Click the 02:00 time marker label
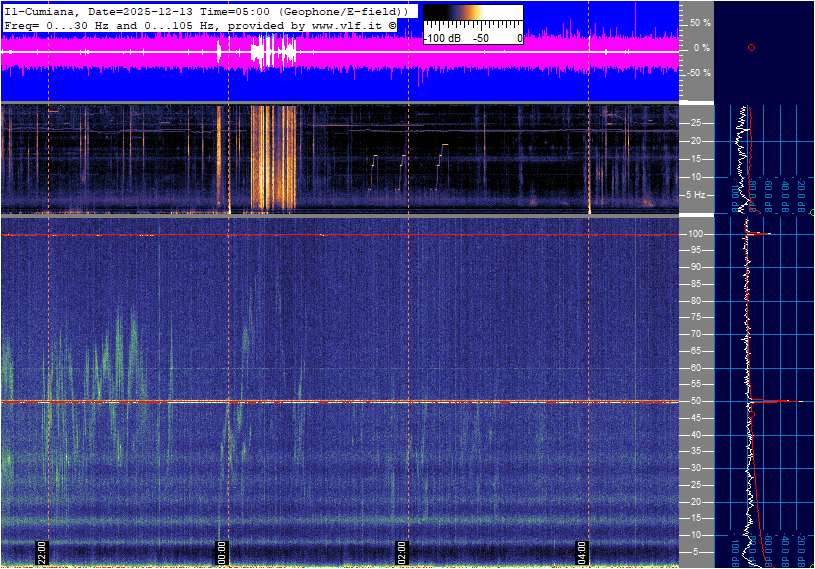 (402, 553)
